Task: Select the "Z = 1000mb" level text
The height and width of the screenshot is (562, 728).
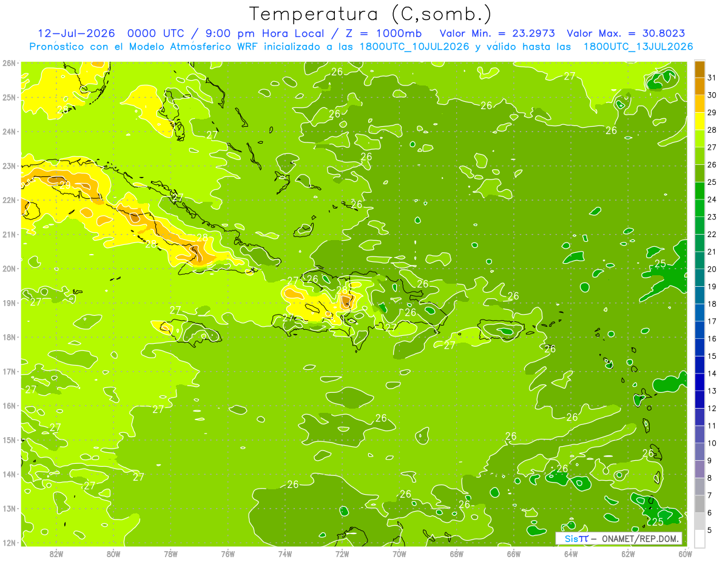Action: click(384, 33)
